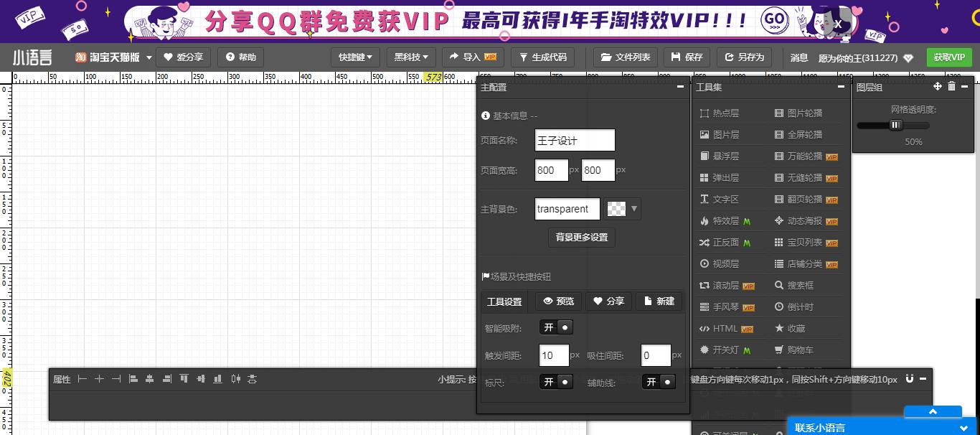
Task: Open the 黑科技 dropdown menu
Action: click(411, 57)
